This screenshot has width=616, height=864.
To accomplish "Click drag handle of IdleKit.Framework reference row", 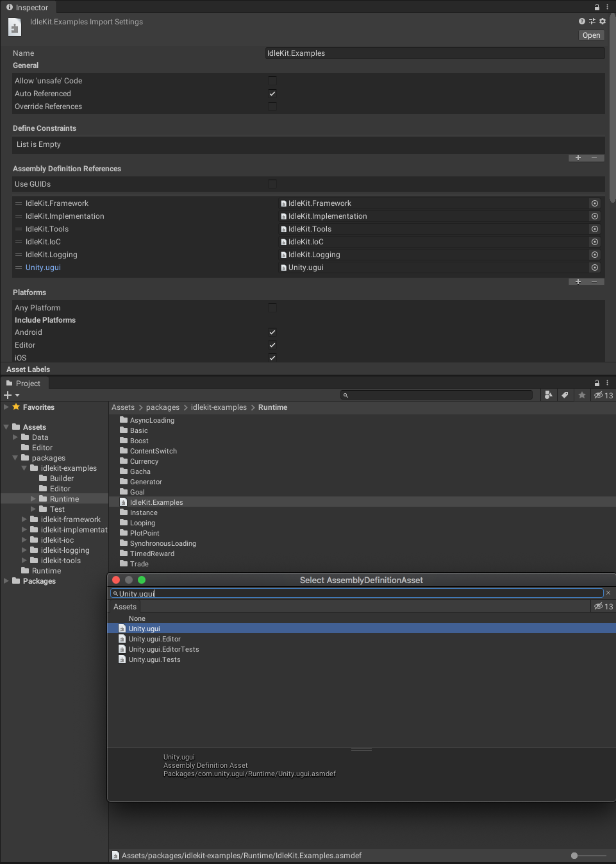I will click(x=19, y=203).
